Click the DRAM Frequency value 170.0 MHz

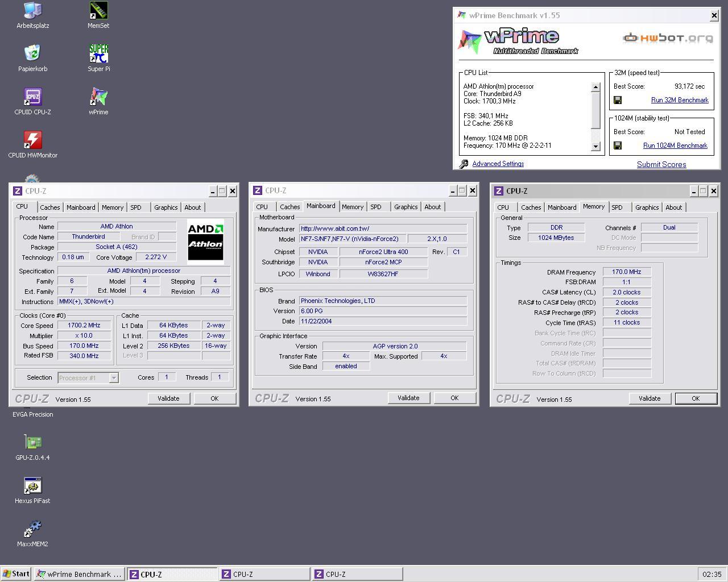(627, 272)
